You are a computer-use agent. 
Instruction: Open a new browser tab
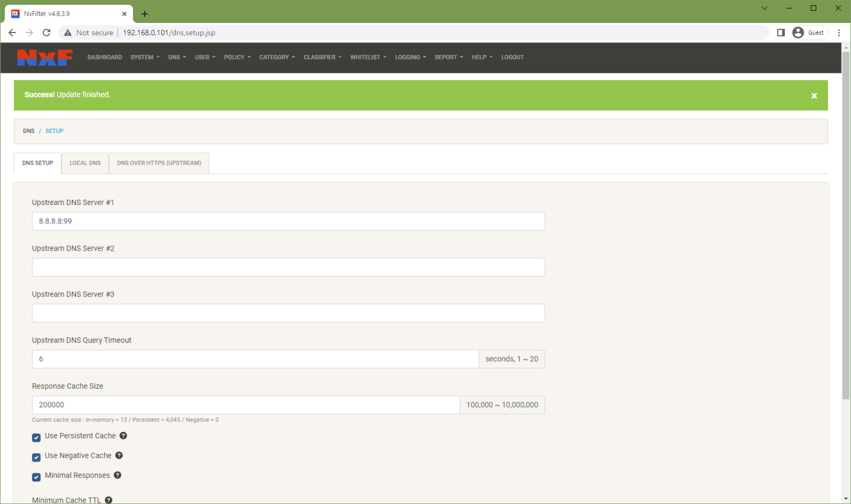(145, 14)
